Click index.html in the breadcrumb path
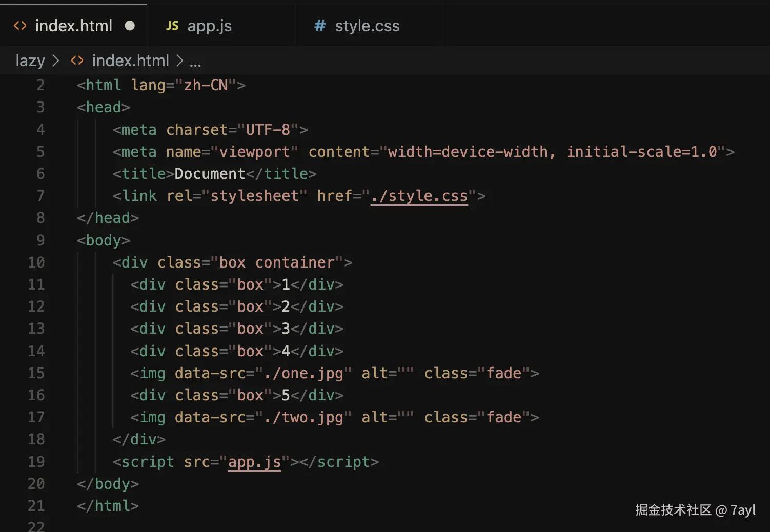The height and width of the screenshot is (532, 770). (130, 61)
